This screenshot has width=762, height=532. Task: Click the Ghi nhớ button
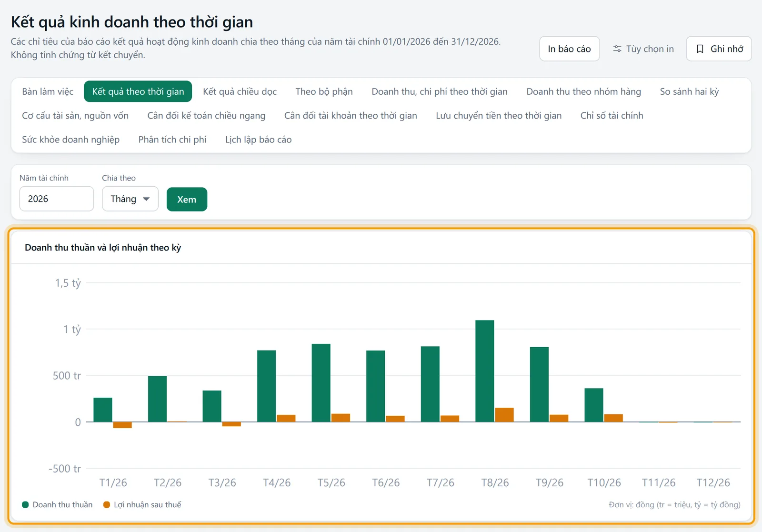pos(719,49)
